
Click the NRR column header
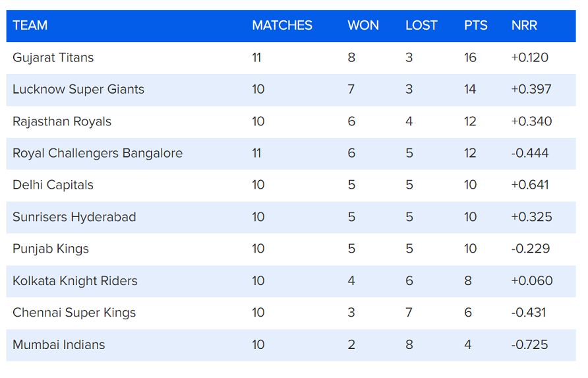tap(524, 26)
